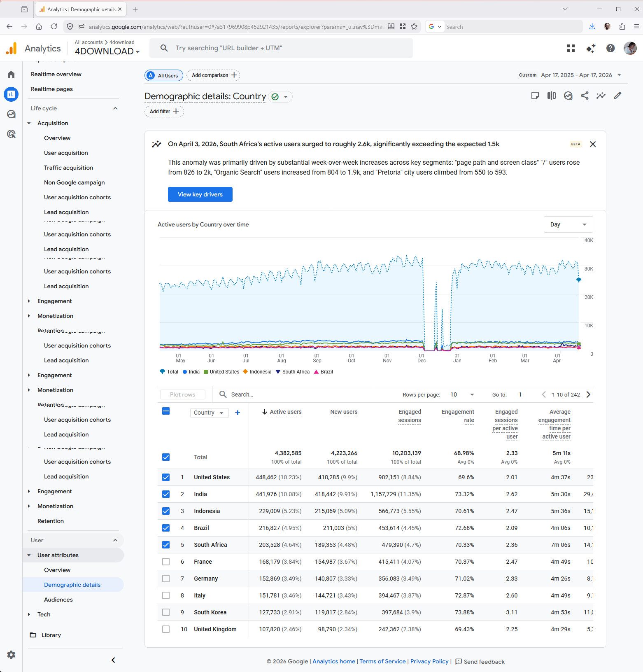The height and width of the screenshot is (672, 643).
Task: Uncheck the South Africa row checkbox
Action: pos(166,545)
